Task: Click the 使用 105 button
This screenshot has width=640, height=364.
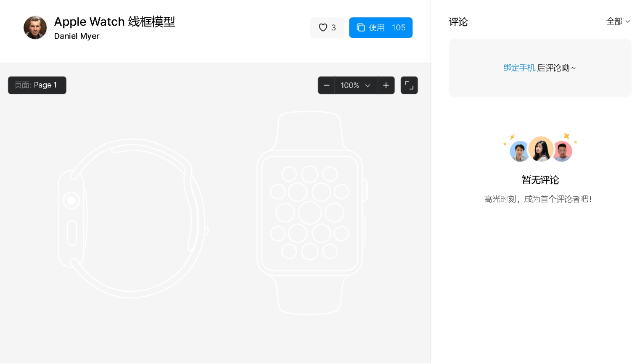Action: coord(381,28)
